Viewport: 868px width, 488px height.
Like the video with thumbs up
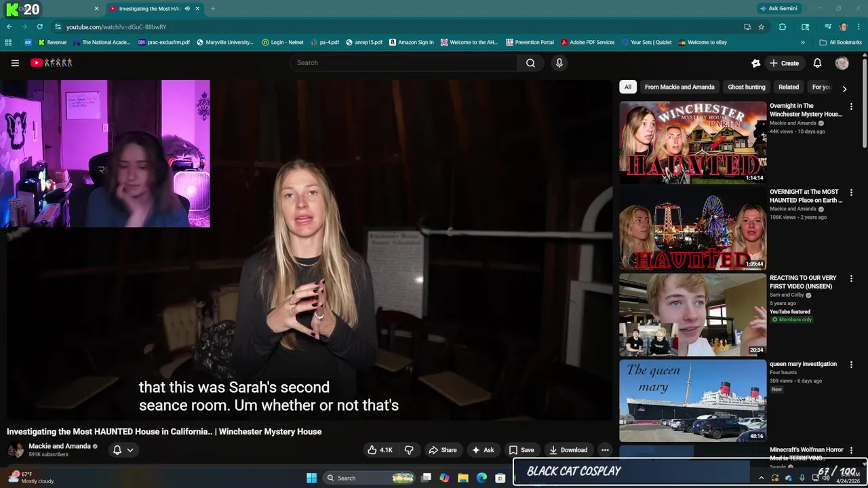pos(380,450)
